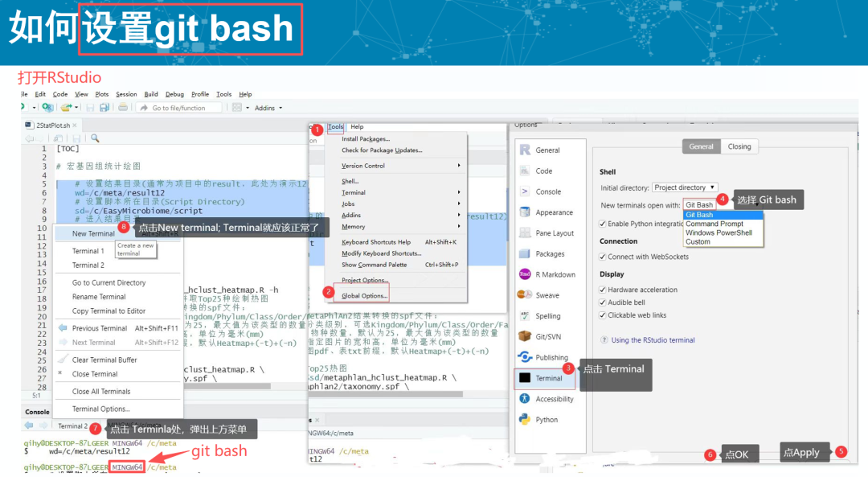Open the Addins dropdown in main toolbar
The width and height of the screenshot is (868, 477).
268,108
